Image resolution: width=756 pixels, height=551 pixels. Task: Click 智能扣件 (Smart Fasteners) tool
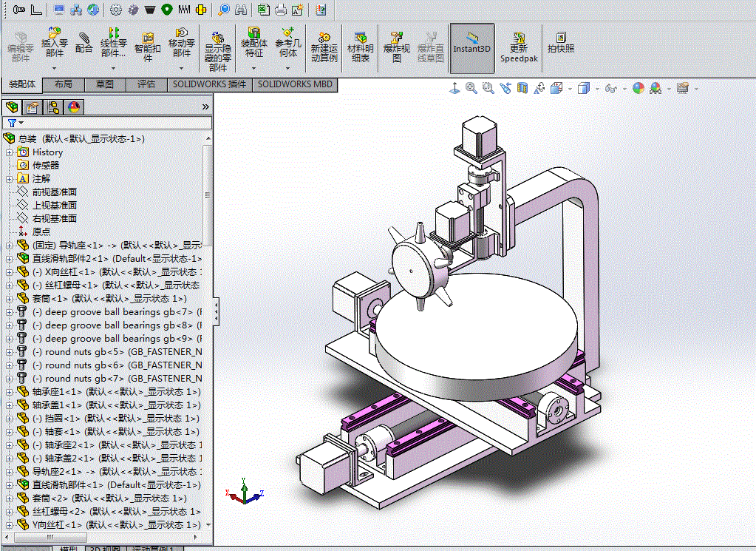(148, 47)
